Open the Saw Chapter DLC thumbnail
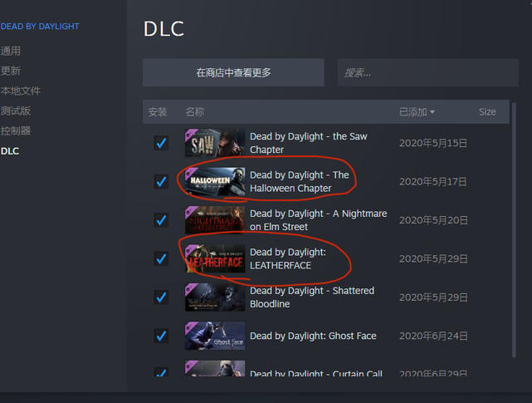Viewport: 532px width, 403px height. (x=215, y=143)
